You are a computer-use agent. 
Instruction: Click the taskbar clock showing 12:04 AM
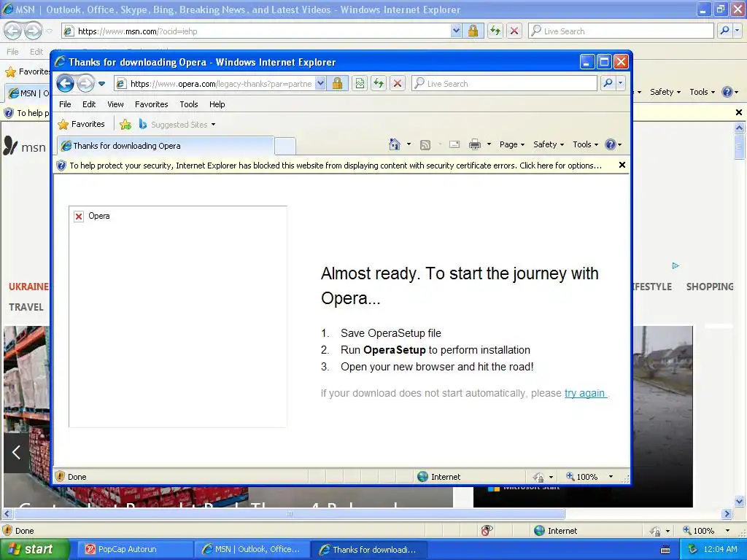[720, 549]
